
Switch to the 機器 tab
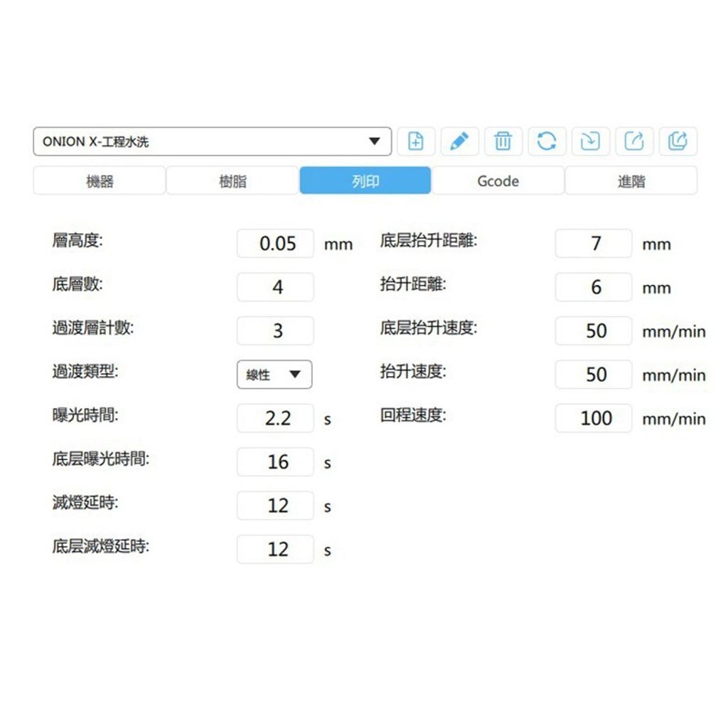coord(100,181)
